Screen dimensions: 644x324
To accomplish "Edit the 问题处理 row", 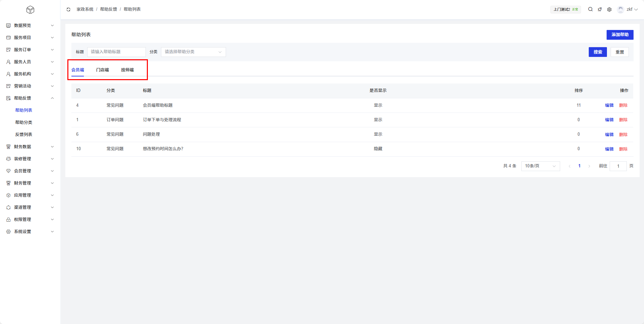I will [x=609, y=134].
